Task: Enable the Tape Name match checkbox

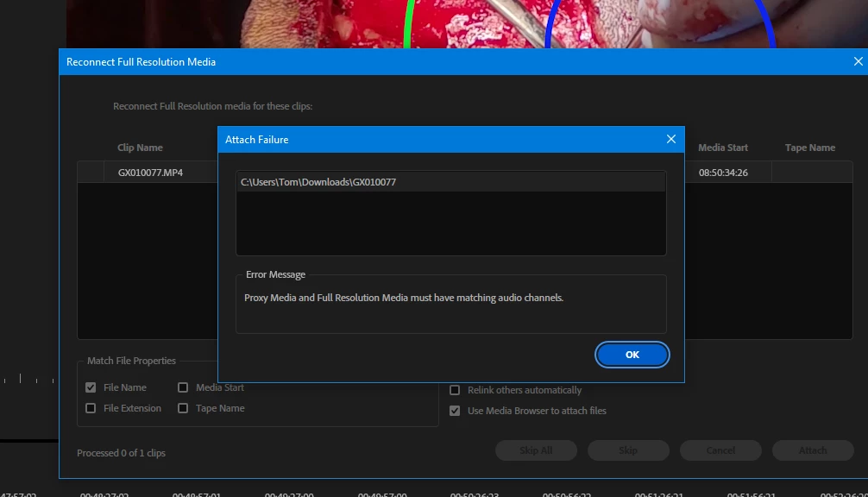Action: coord(183,408)
